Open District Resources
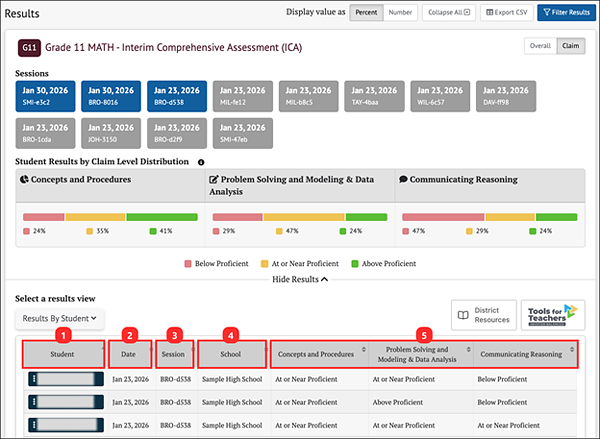Viewport: 600px width, 439px height. pos(484,315)
